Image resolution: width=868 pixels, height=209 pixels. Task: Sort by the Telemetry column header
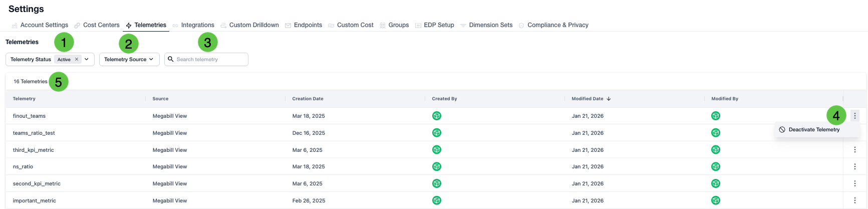[24, 99]
